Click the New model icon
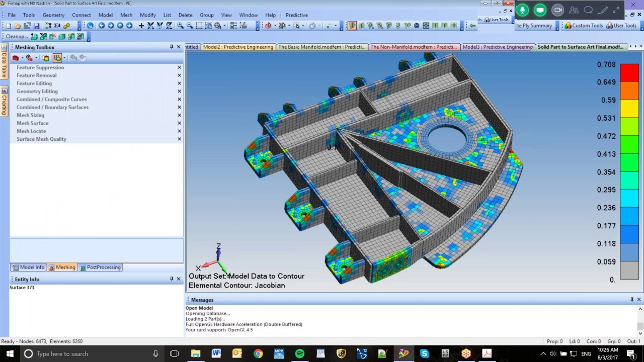Screen dimensions: 644x362 [x=9, y=26]
